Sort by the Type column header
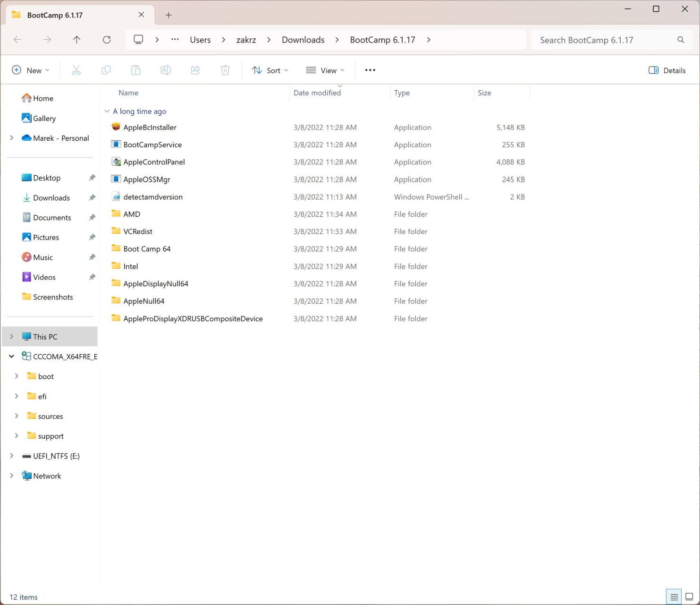This screenshot has height=605, width=700. (x=402, y=93)
